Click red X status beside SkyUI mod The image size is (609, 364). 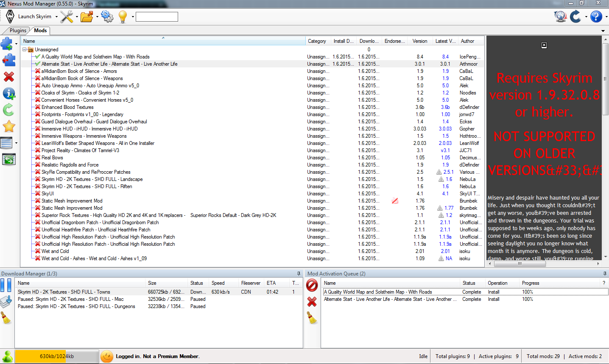pyautogui.click(x=38, y=194)
